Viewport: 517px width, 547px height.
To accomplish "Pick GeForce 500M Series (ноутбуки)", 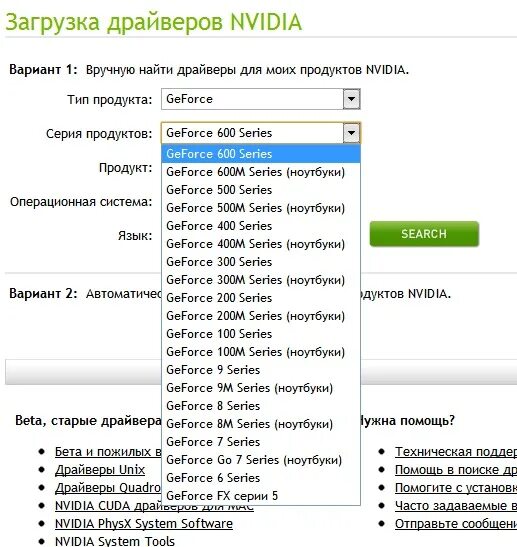I will [x=261, y=208].
